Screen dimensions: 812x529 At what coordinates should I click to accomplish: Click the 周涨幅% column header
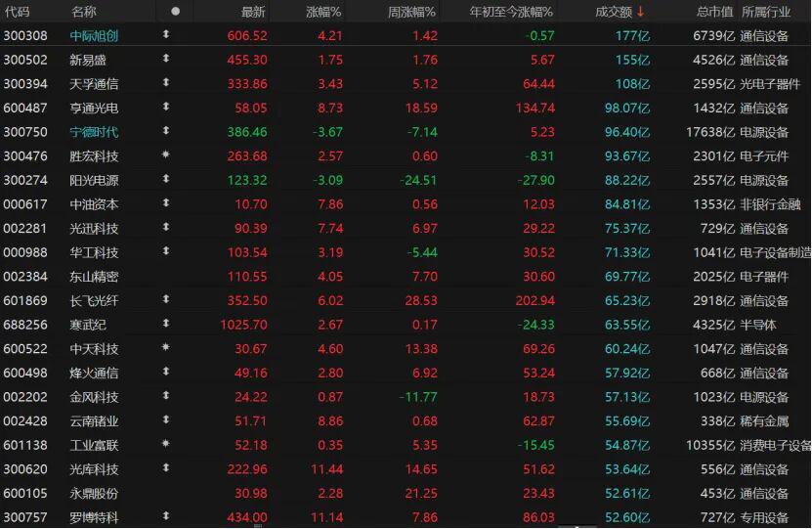(411, 12)
